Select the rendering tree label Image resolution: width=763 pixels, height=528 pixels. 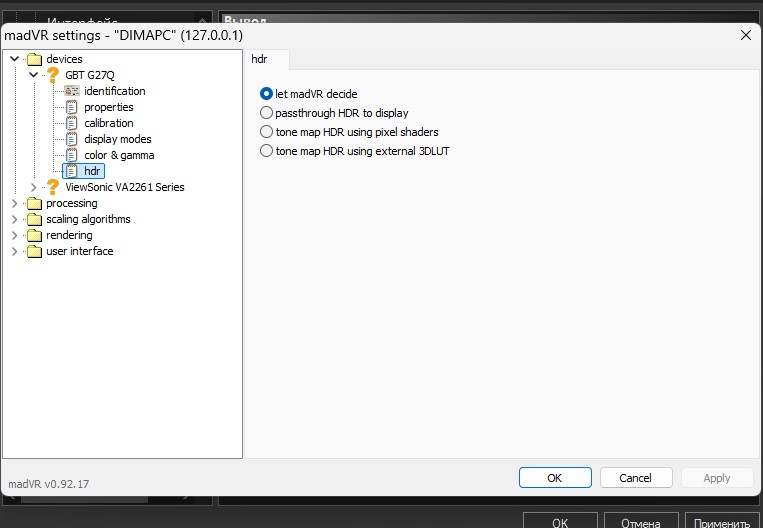click(70, 236)
